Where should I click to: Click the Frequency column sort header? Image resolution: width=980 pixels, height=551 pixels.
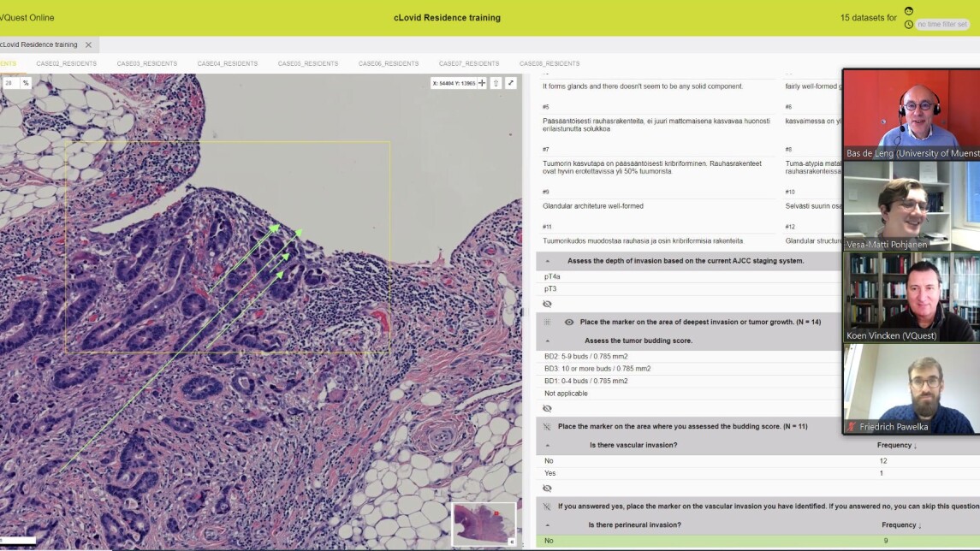pos(896,445)
